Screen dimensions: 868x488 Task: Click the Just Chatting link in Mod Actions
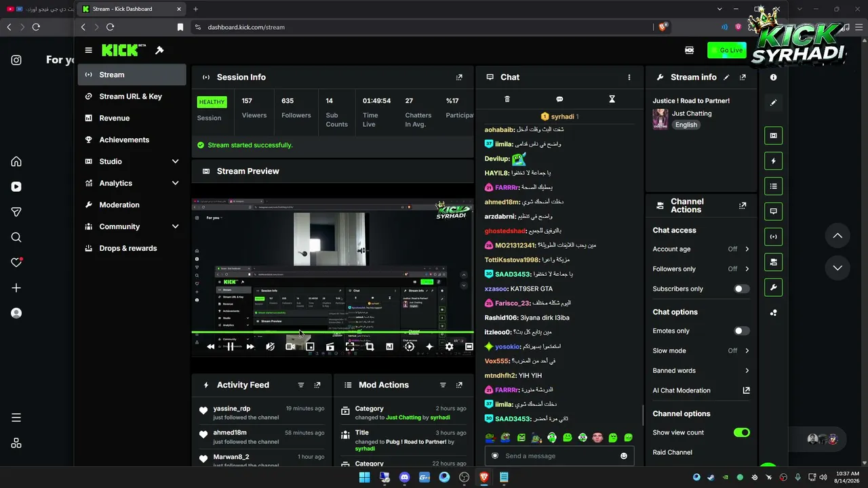[403, 418]
